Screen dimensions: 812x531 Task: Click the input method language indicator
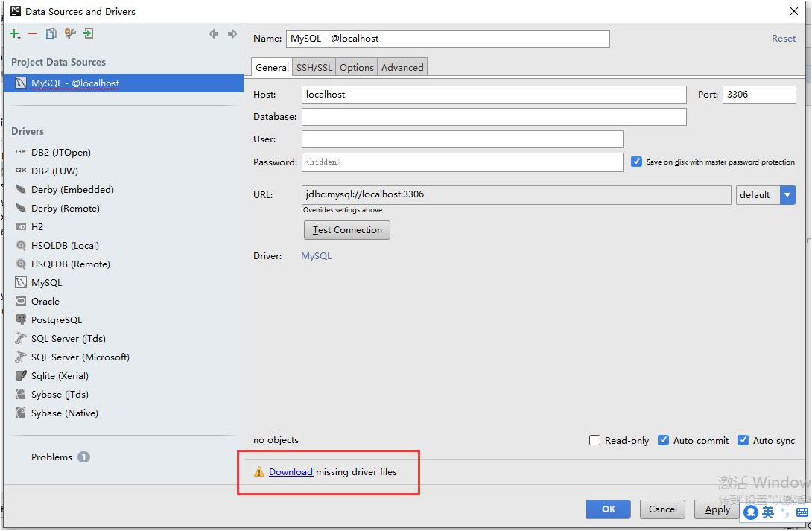coord(768,512)
